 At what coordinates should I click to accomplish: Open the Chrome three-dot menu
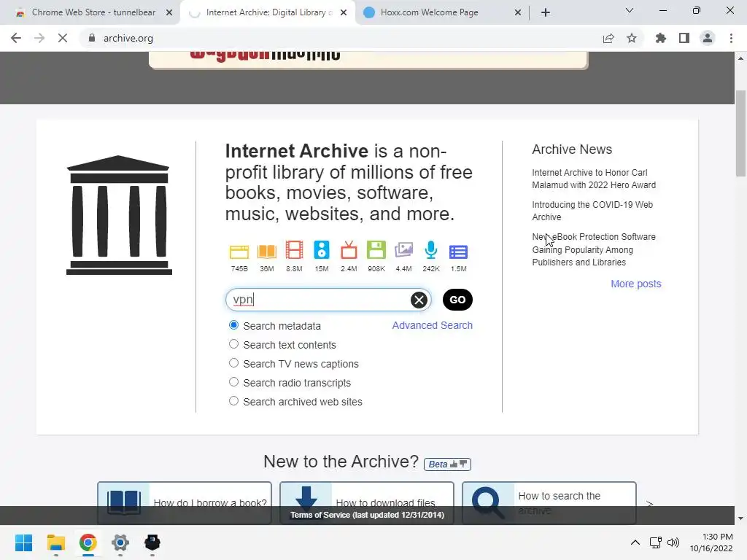731,38
